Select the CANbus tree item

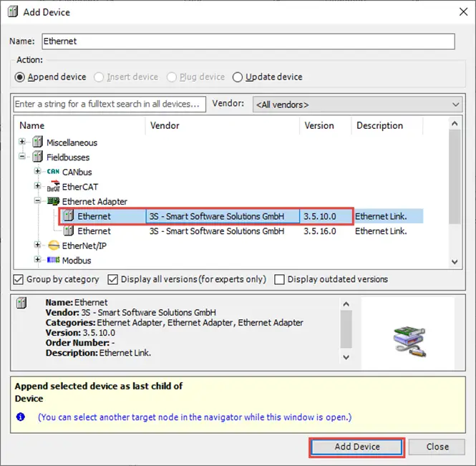point(77,172)
